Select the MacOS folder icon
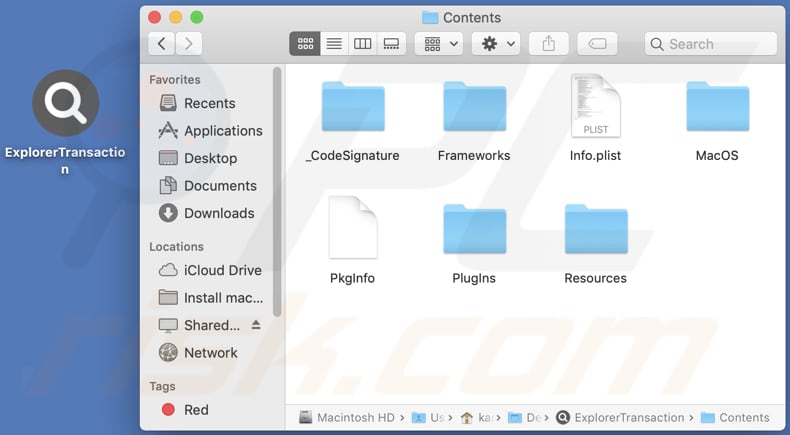Image resolution: width=790 pixels, height=435 pixels. 717,106
